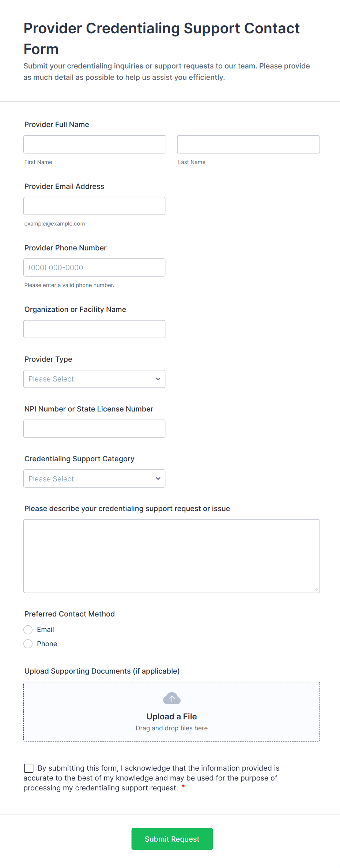Click the Submit Request button
340x868 pixels.
pos(172,839)
